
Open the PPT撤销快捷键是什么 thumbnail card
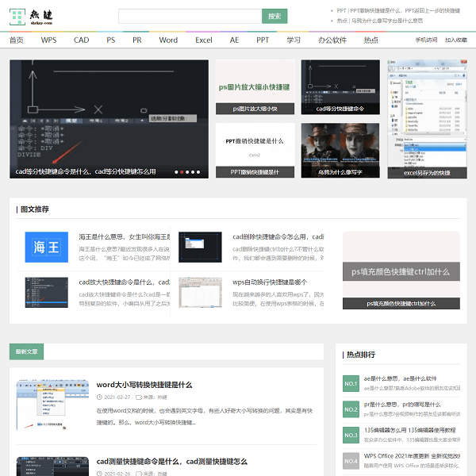[255, 151]
